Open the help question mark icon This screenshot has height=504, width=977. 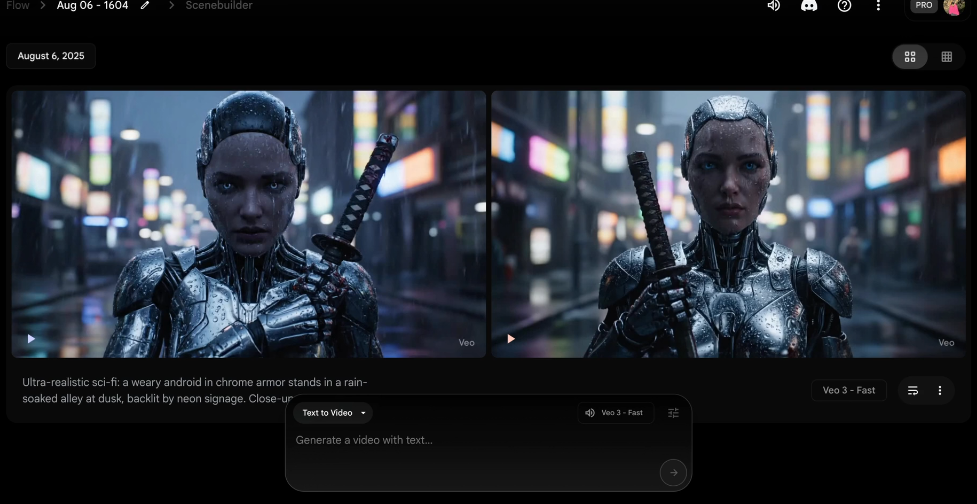pyautogui.click(x=844, y=6)
